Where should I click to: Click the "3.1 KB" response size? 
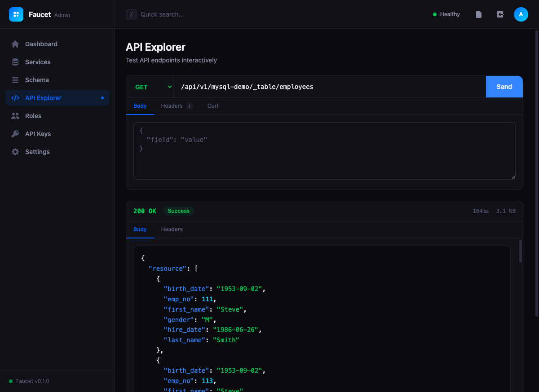pos(506,211)
